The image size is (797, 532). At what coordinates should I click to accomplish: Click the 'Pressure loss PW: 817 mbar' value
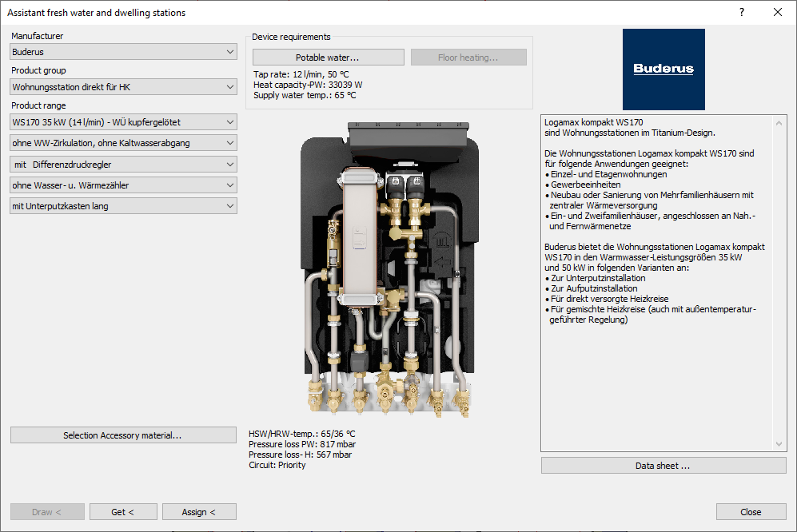click(x=302, y=444)
